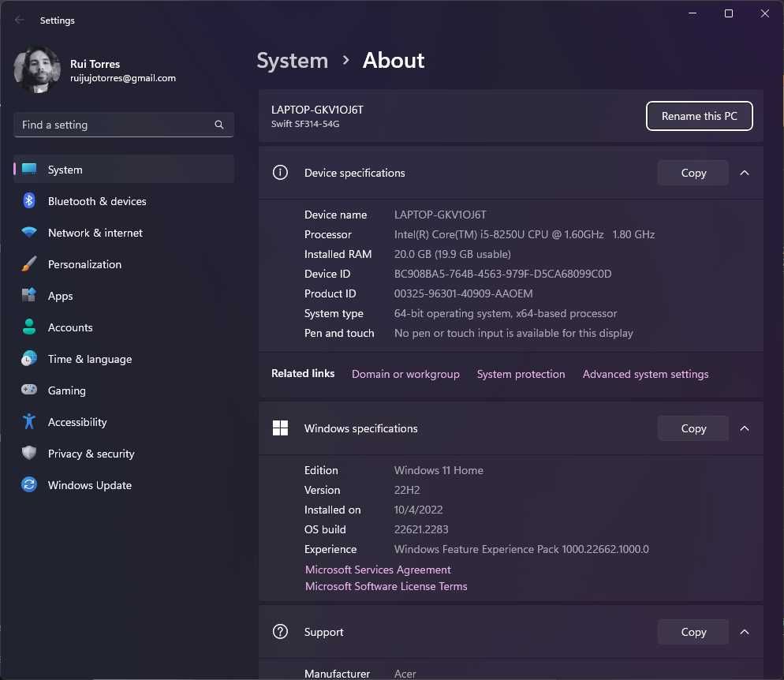The image size is (784, 680).
Task: Open Microsoft Software License Terms link
Action: click(x=386, y=585)
